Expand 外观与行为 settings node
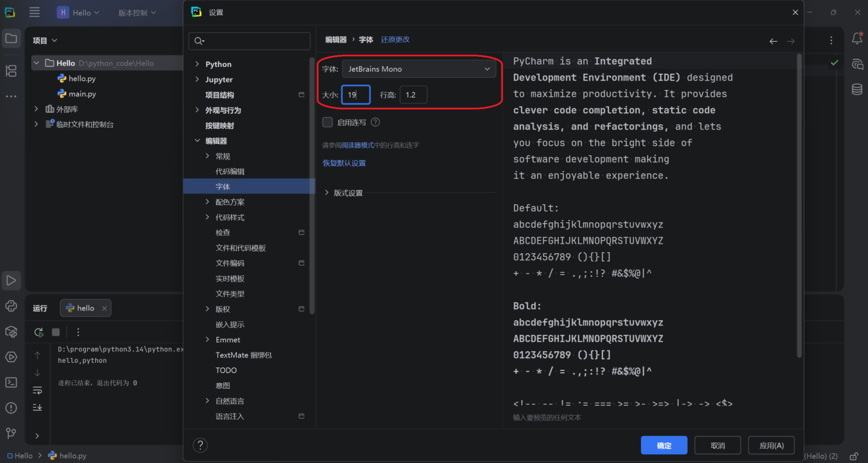Viewport: 868px width, 463px height. click(197, 110)
